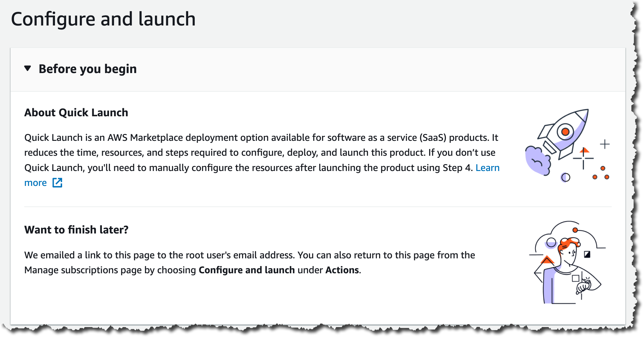The width and height of the screenshot is (644, 337).
Task: Click the half-moon circle beneath the rocket
Action: click(565, 178)
